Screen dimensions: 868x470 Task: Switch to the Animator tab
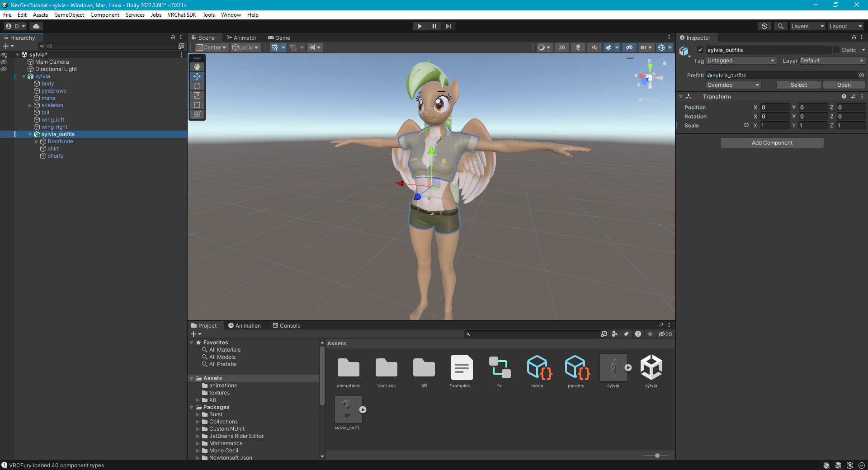(241, 38)
